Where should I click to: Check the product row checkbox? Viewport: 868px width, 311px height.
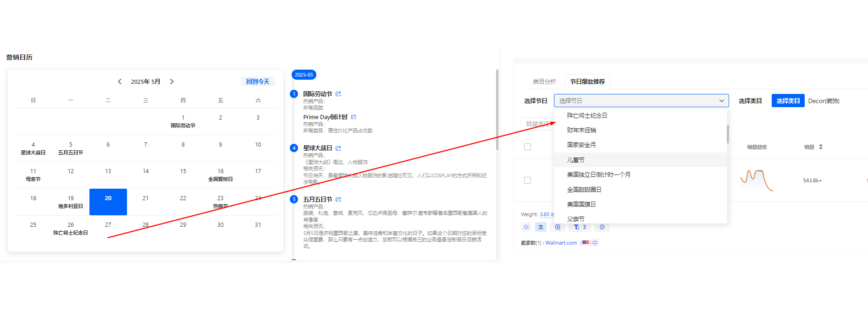(527, 180)
